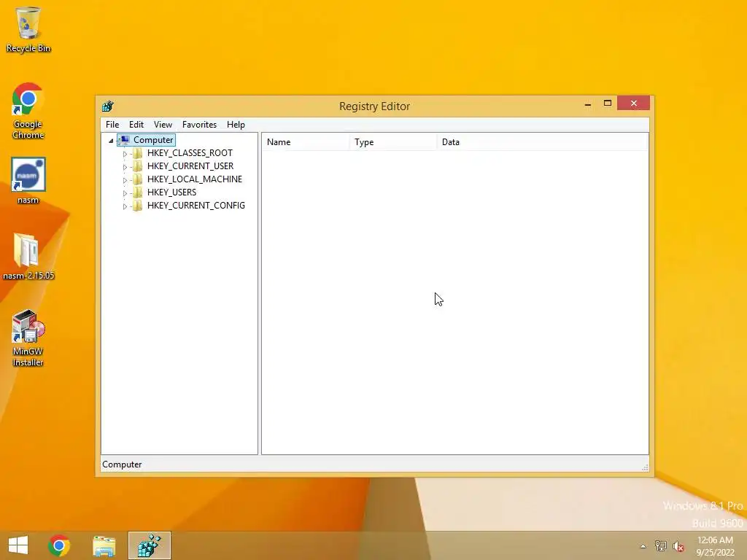Viewport: 747px width, 560px height.
Task: Expand the HKEY_LOCAL_MACHINE arrow
Action: tap(125, 180)
